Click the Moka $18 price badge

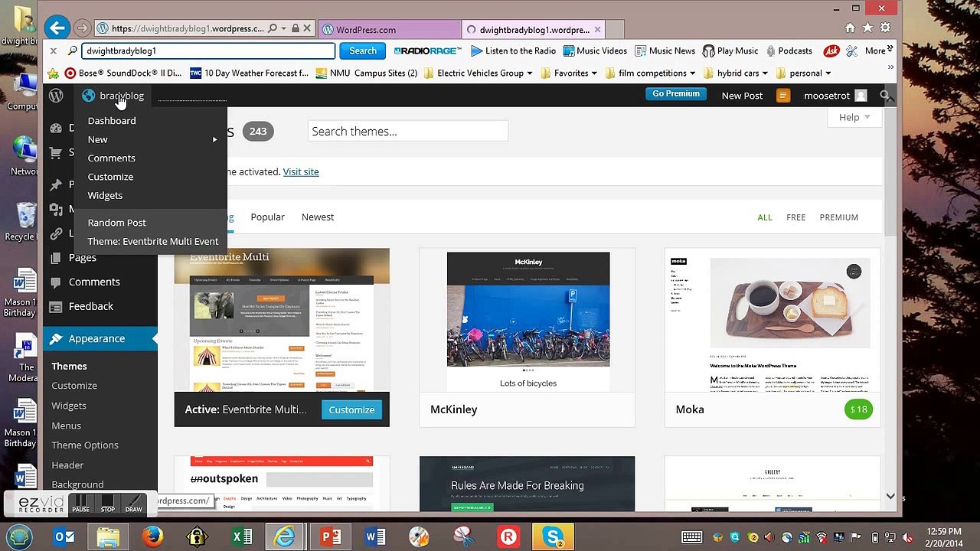tap(858, 409)
